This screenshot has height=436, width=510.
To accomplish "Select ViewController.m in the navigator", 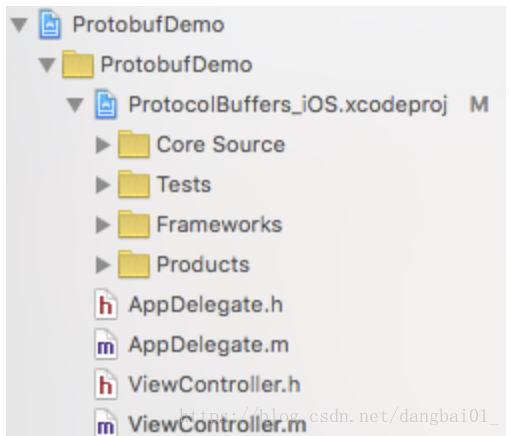I will [217, 424].
